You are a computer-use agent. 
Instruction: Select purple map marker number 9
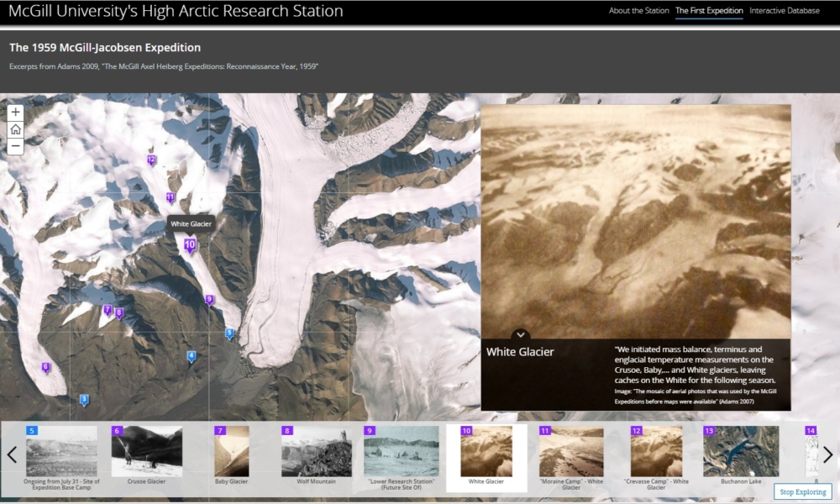[x=209, y=300]
